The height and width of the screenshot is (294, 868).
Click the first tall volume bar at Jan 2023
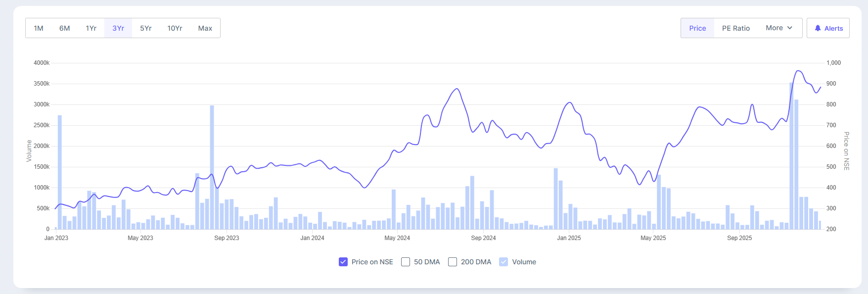coord(60,173)
